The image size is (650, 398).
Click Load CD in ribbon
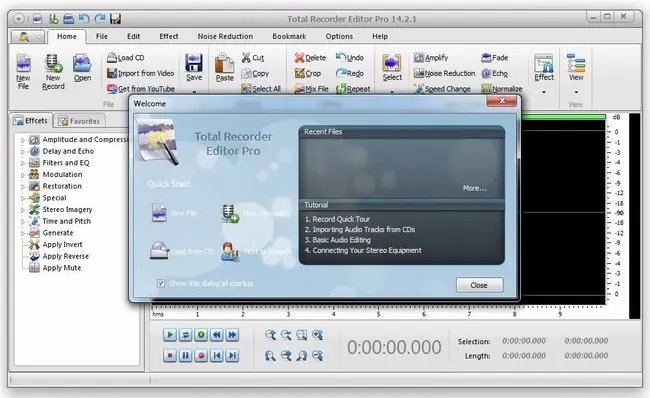(x=126, y=58)
